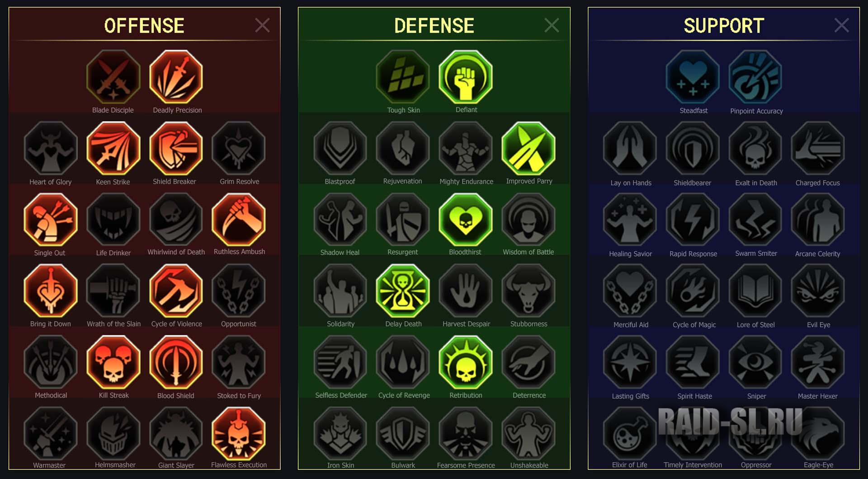
Task: Click the Pinpoint Accuracy mastery
Action: (x=756, y=77)
